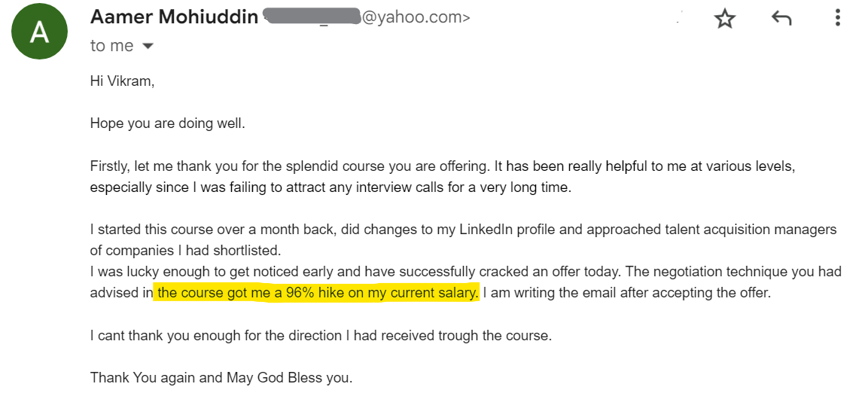Click the line "of companies I had shortlisted."
Screen dimensions: 868x393
(185, 250)
